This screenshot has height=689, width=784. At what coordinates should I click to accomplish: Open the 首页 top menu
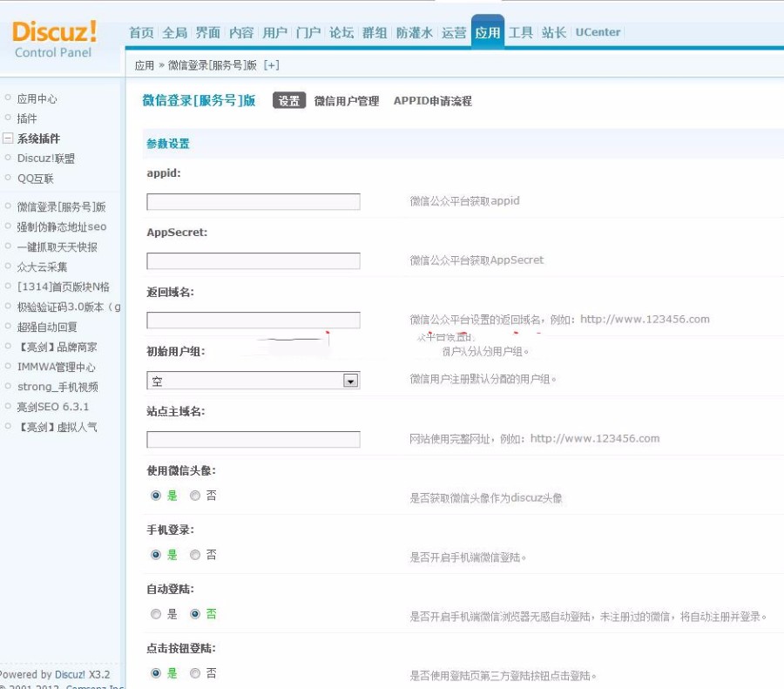click(141, 32)
